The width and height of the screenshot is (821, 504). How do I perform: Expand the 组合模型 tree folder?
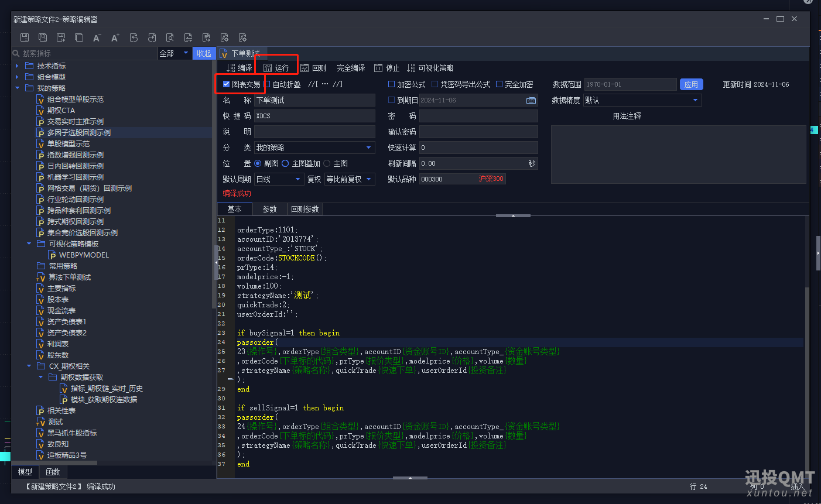pyautogui.click(x=17, y=77)
